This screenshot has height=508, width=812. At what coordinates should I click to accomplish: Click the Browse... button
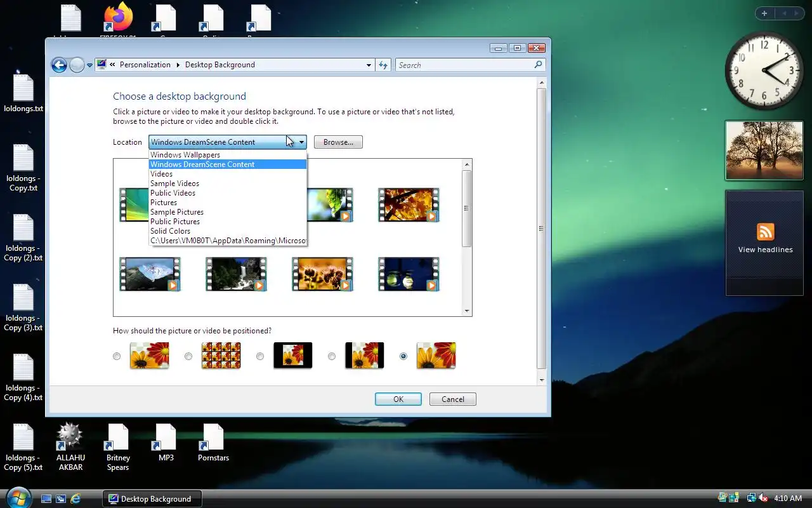click(x=338, y=142)
